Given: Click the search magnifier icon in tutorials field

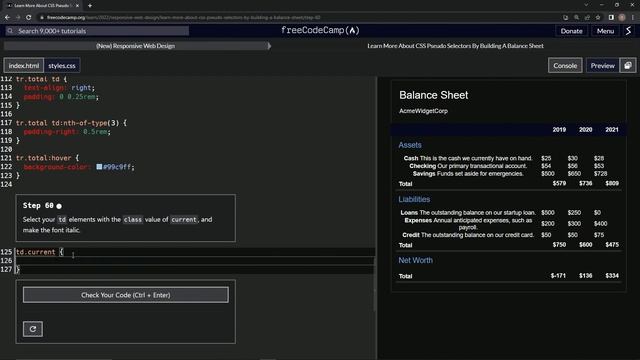Looking at the screenshot, I should [10, 31].
